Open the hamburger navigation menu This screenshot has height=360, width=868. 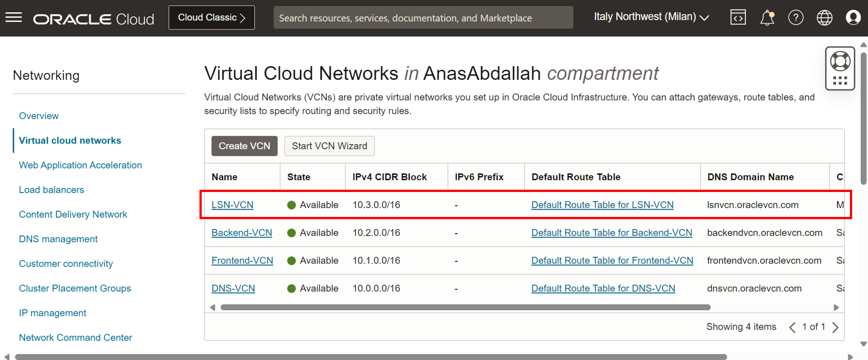point(14,18)
